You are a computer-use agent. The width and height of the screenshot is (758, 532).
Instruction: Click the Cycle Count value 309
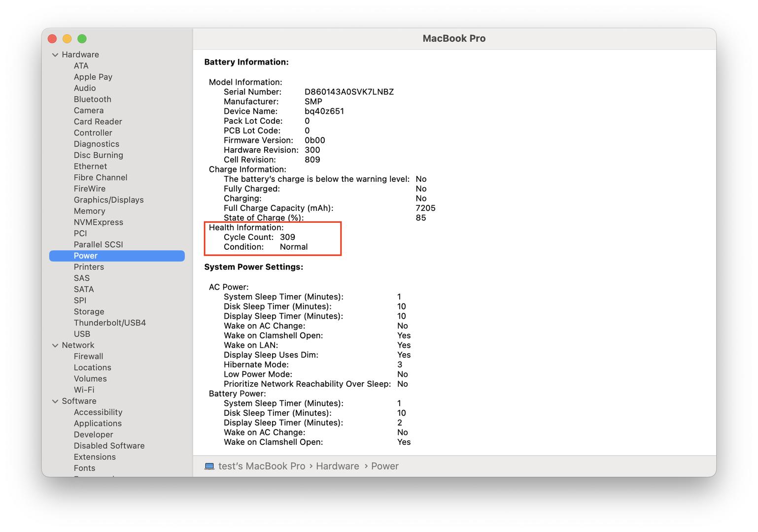pyautogui.click(x=287, y=237)
